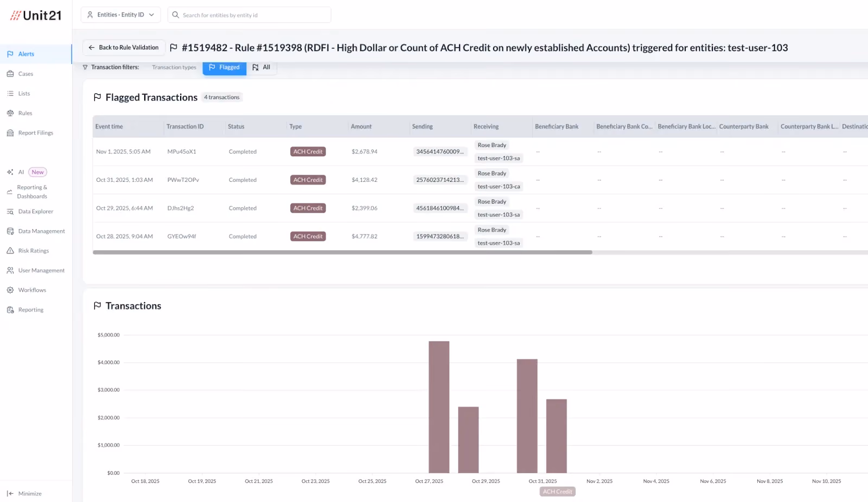Collapse the sidebar with Minimize
The height and width of the screenshot is (502, 868).
click(x=24, y=493)
